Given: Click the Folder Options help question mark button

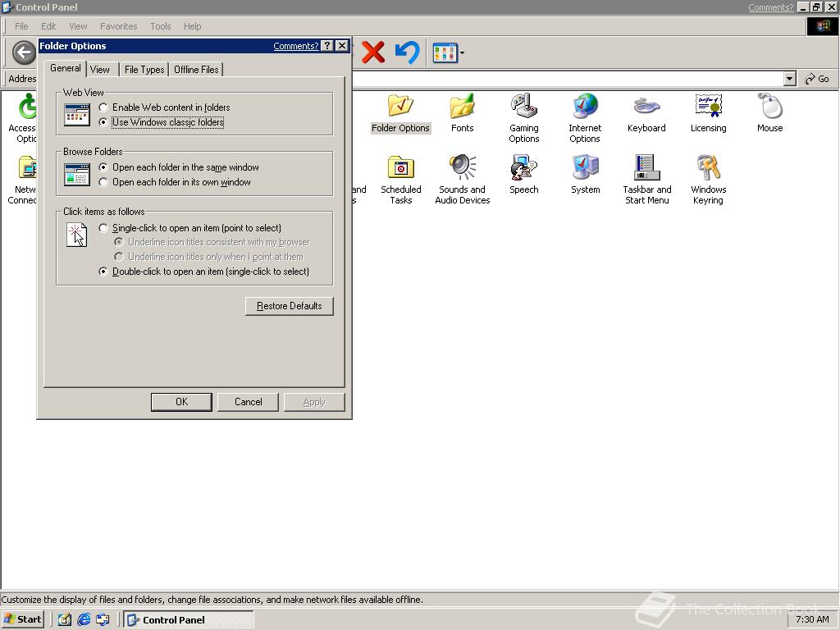Looking at the screenshot, I should pyautogui.click(x=327, y=46).
